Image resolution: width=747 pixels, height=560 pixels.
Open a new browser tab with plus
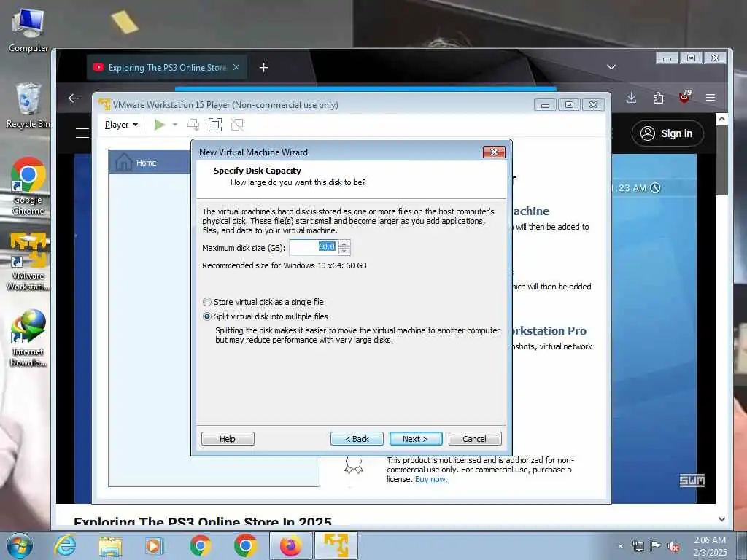pos(263,68)
